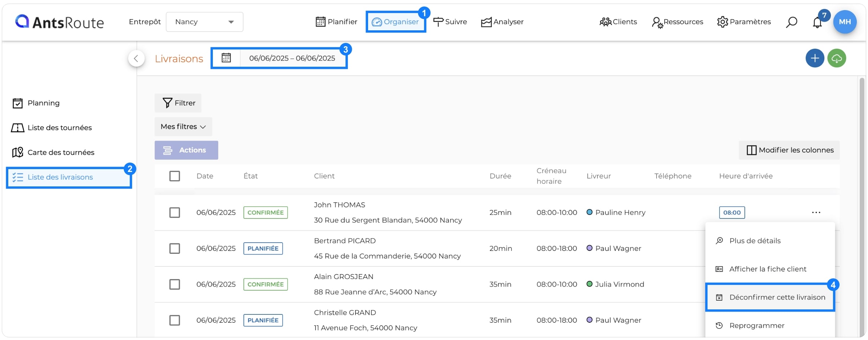Open the search magnifier icon

pos(791,22)
